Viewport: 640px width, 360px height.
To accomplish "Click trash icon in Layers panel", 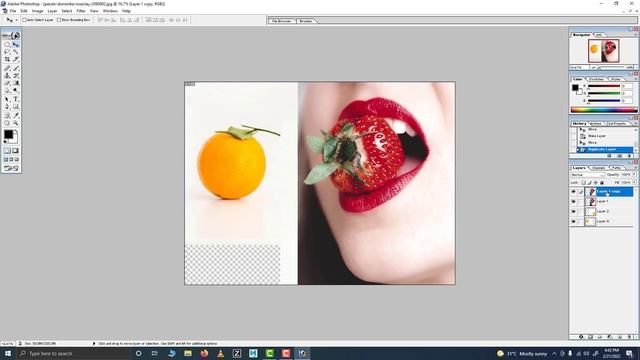I will pyautogui.click(x=630, y=337).
